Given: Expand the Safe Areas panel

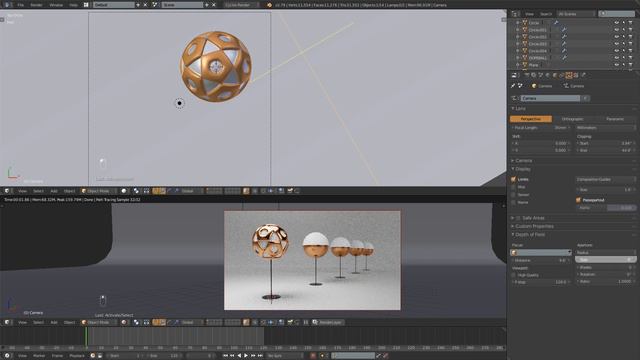Looking at the screenshot, I should (529, 218).
